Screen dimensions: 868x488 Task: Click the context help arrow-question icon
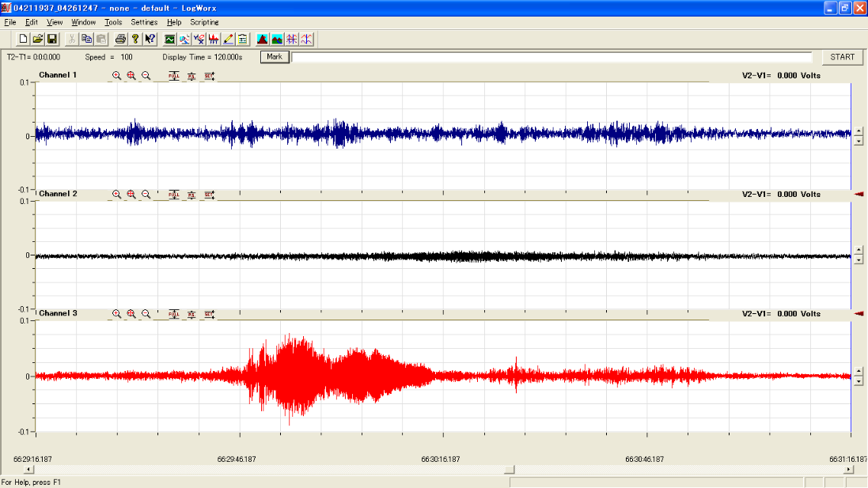(x=150, y=39)
